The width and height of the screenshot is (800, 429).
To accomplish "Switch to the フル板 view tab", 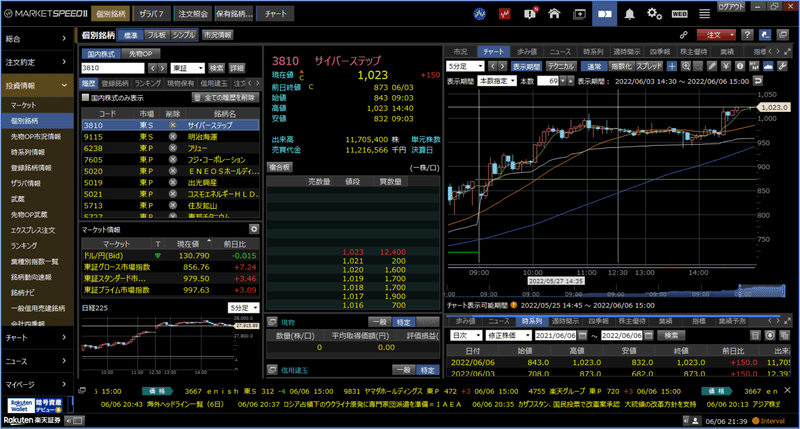I will click(x=157, y=35).
